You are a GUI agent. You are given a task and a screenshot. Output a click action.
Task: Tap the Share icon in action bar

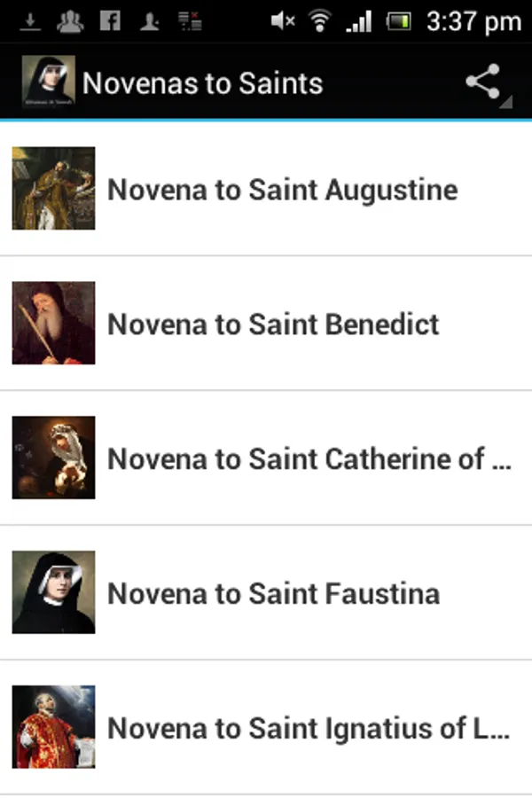[x=483, y=83]
